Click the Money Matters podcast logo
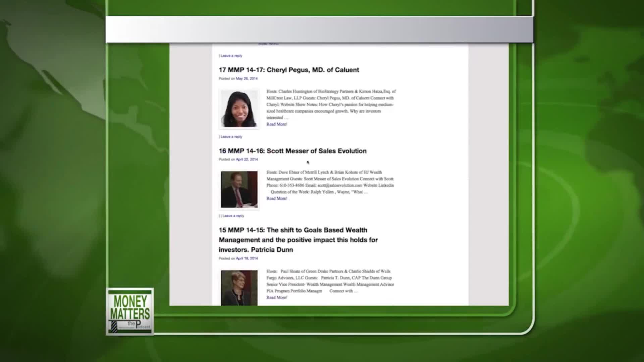Screen dimensions: 644x362 (130, 312)
